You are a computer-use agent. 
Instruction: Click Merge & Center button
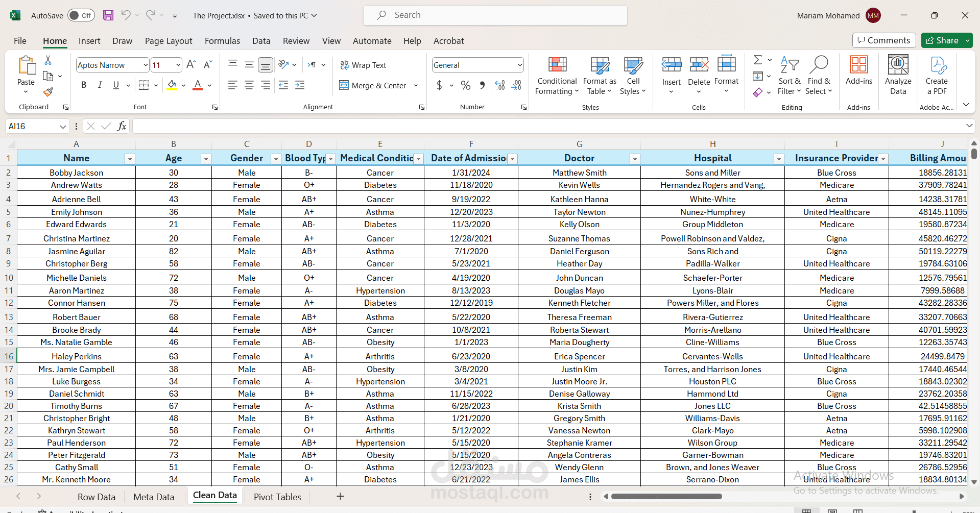click(373, 85)
